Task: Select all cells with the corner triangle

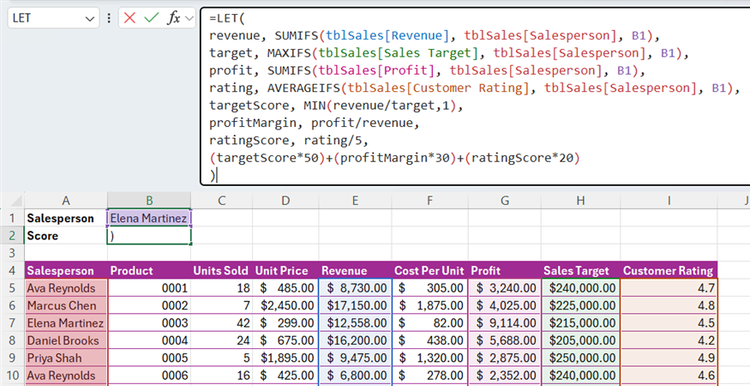Action: (x=16, y=200)
